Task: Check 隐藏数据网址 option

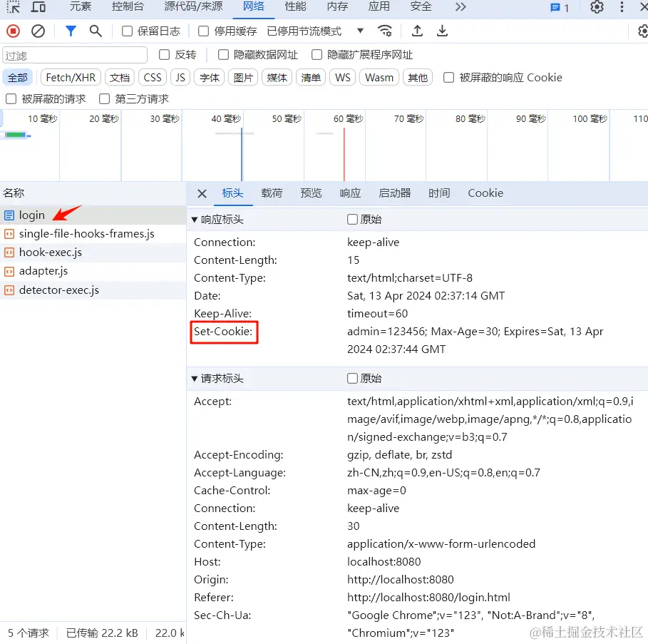Action: click(223, 55)
